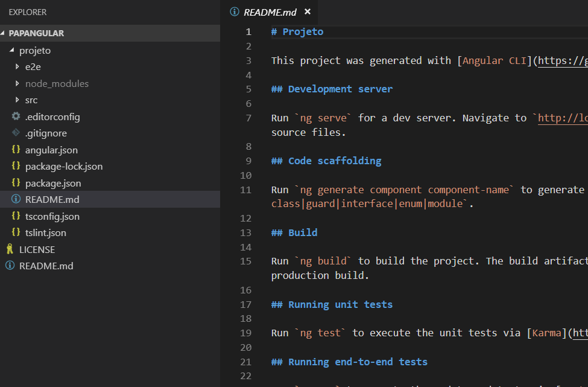Click line number 13 in the gutter
Image resolution: width=588 pixels, height=387 pixels.
coord(245,232)
